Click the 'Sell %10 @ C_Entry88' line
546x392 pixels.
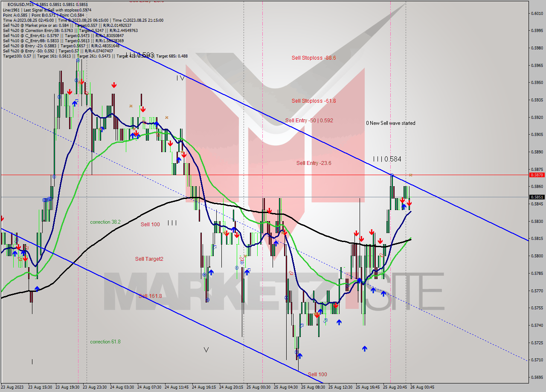click(63, 40)
